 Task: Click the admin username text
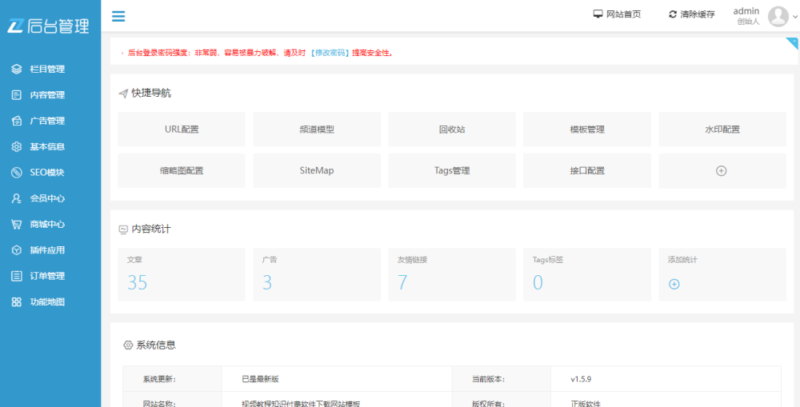pos(746,11)
